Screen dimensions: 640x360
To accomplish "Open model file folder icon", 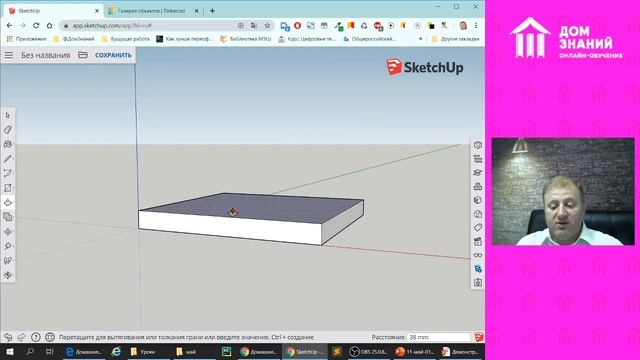I will 83,55.
